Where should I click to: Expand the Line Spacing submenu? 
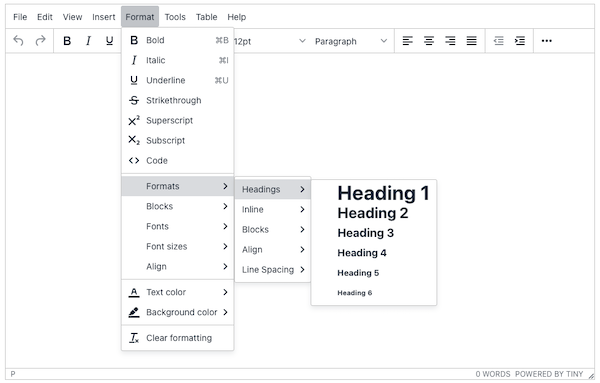[x=272, y=270]
